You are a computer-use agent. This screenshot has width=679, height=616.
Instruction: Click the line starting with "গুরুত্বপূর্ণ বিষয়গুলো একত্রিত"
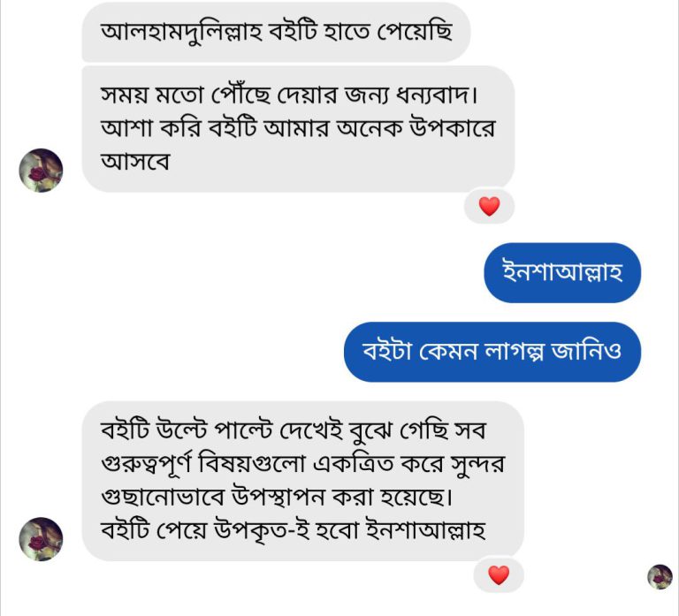(301, 465)
